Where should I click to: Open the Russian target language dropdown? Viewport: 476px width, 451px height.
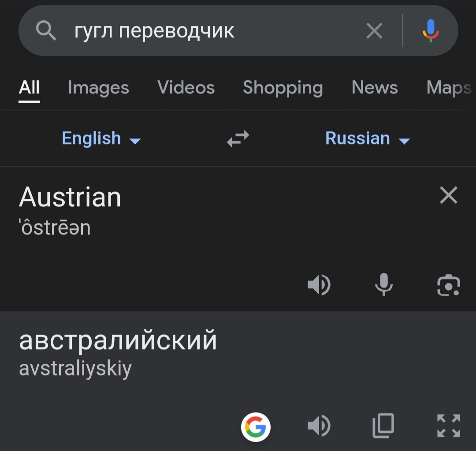tap(367, 138)
